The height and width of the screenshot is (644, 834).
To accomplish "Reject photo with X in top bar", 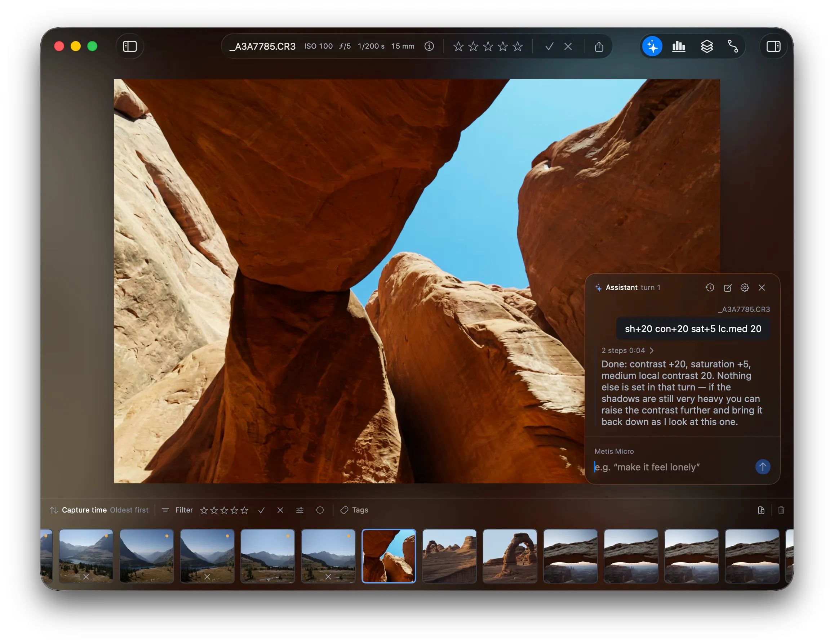I will coord(568,46).
